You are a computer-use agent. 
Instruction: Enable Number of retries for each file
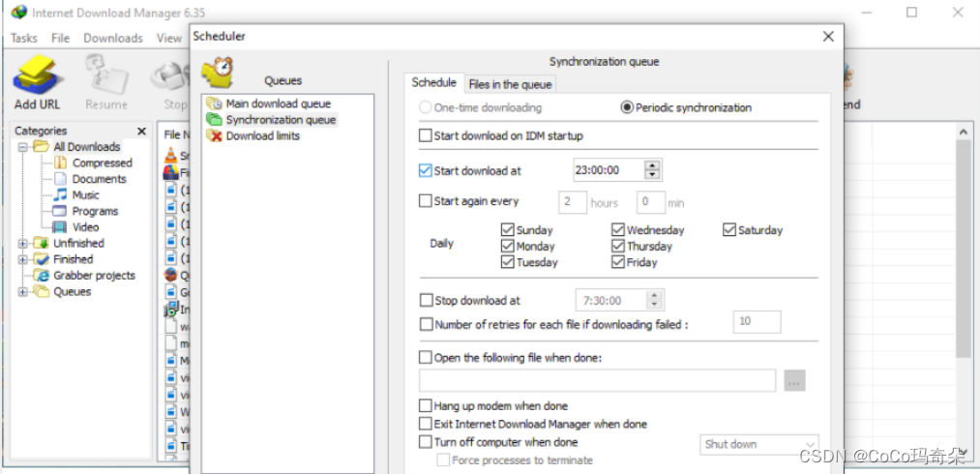click(427, 325)
